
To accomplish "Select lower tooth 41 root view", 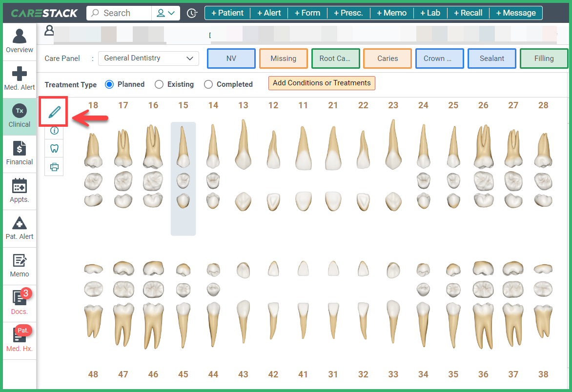I will 303,321.
